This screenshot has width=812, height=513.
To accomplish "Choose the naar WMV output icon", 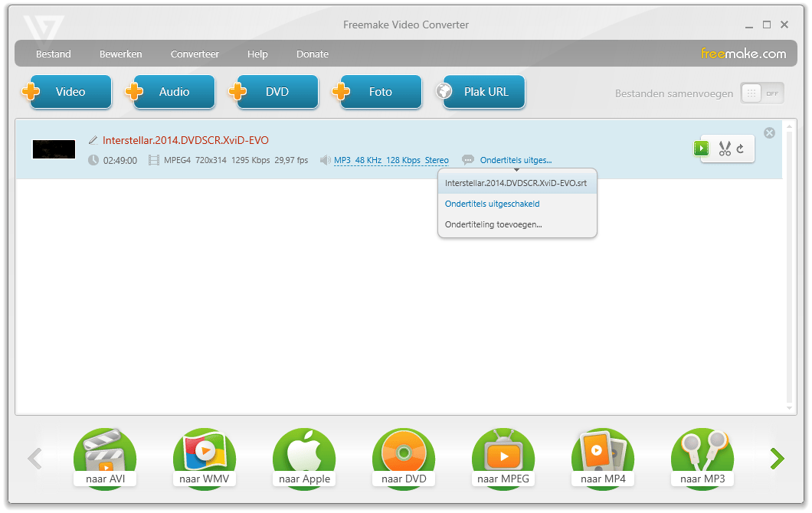I will (x=205, y=458).
